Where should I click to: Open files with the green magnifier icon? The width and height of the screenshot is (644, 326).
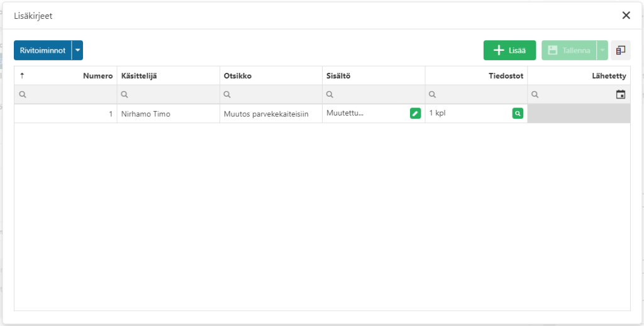[518, 114]
